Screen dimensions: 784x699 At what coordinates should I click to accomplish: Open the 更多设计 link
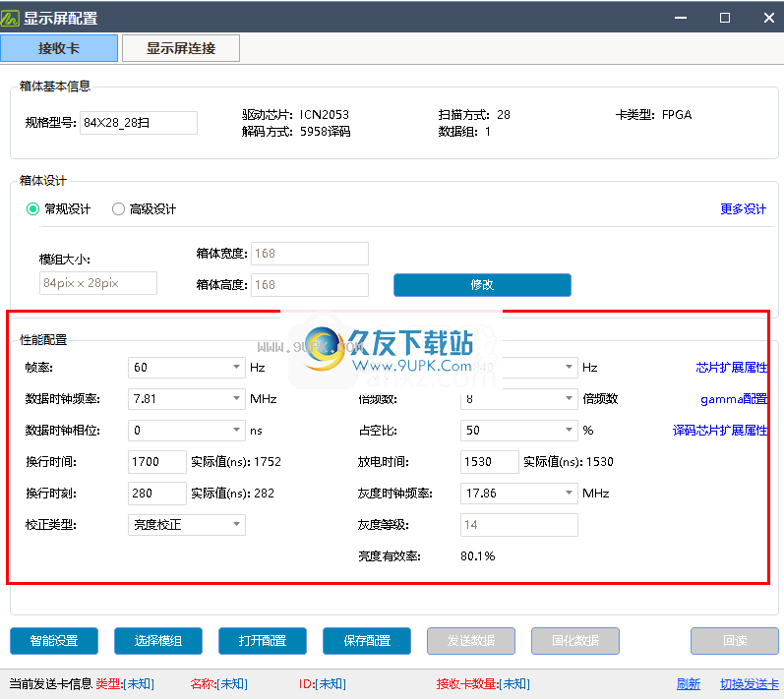pyautogui.click(x=743, y=209)
